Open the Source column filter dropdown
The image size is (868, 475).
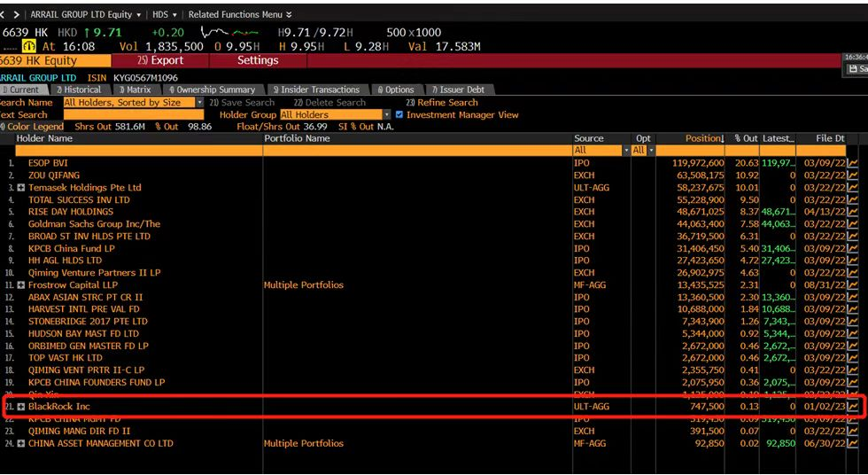click(624, 151)
